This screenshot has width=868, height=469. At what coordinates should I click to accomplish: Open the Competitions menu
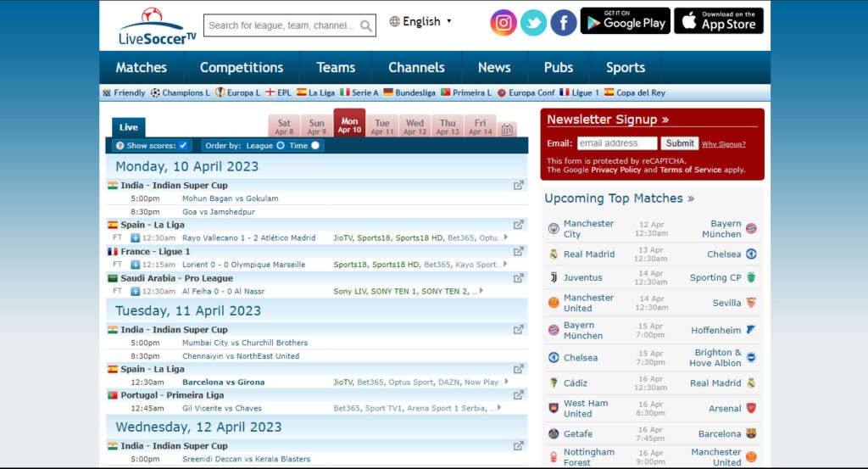pos(242,68)
